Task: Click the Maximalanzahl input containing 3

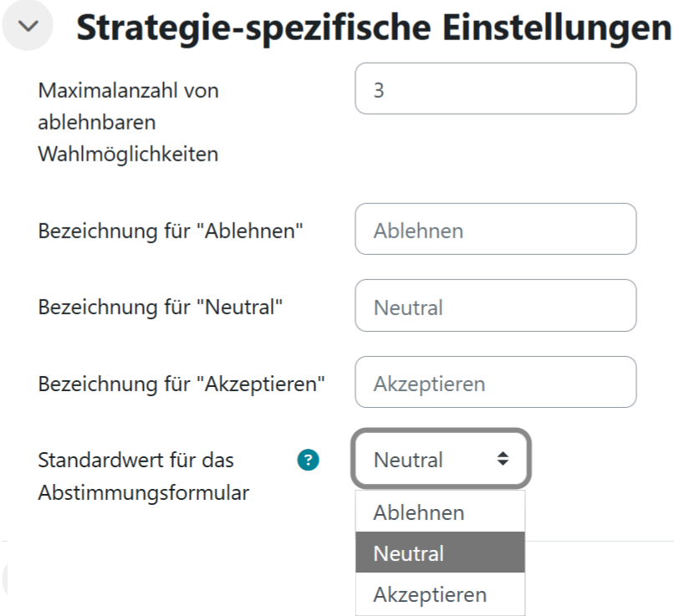Action: tap(495, 88)
